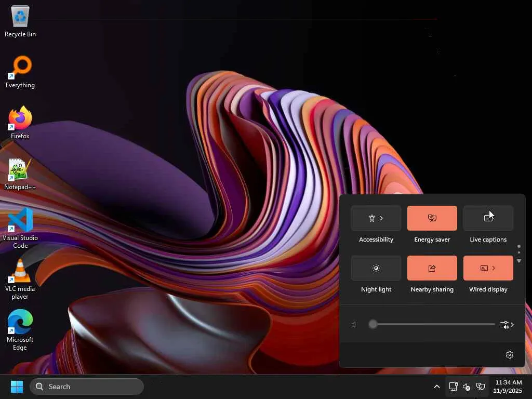Click the speaker mute icon beside slider
This screenshot has height=399, width=532.
[x=354, y=325]
